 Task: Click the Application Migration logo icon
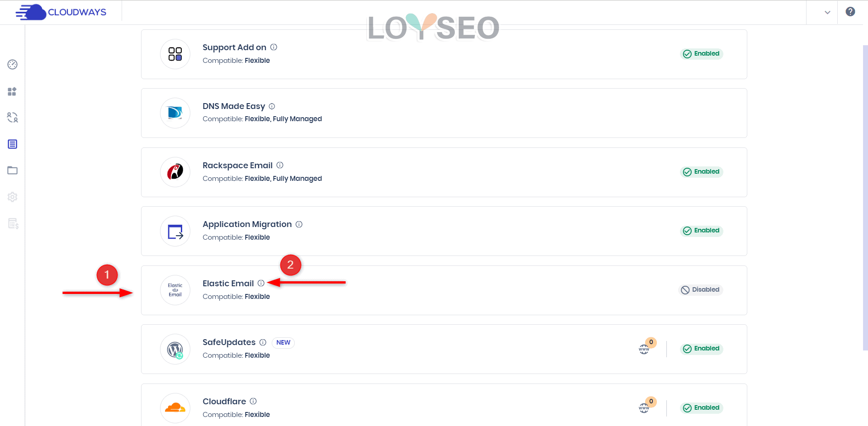[x=175, y=231]
